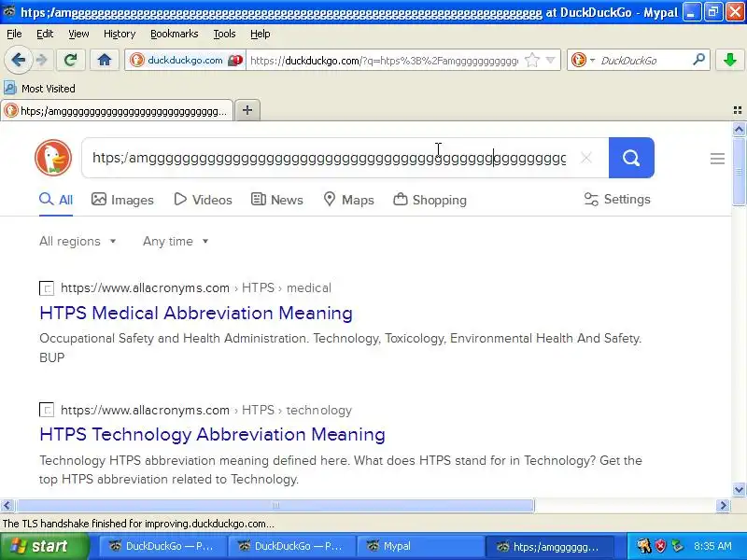Switch to the Mypal taskbar window
The image size is (747, 560).
[420, 546]
